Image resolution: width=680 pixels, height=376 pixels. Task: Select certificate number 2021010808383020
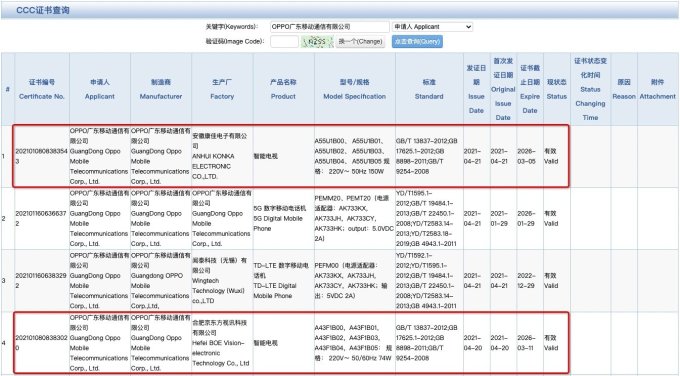[41, 343]
